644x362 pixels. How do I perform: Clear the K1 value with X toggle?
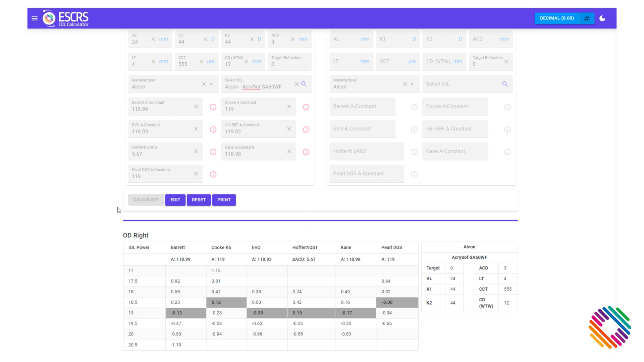point(205,39)
